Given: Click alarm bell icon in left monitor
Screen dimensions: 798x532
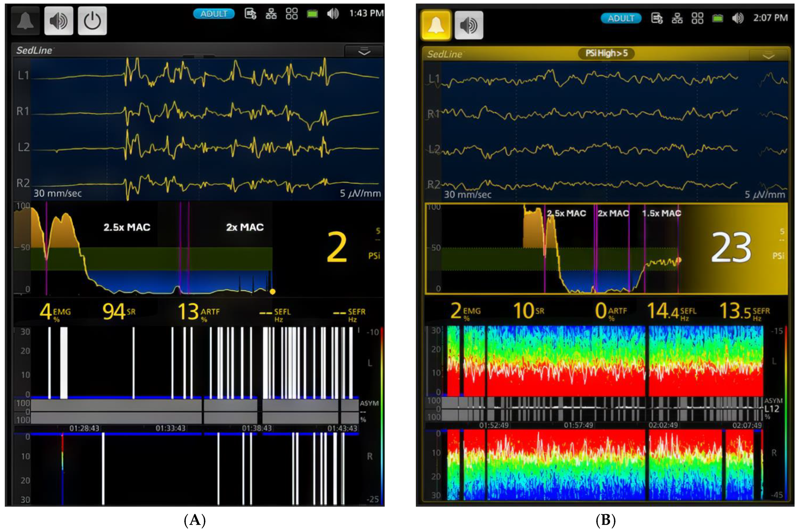Looking at the screenshot, I should 25,21.
